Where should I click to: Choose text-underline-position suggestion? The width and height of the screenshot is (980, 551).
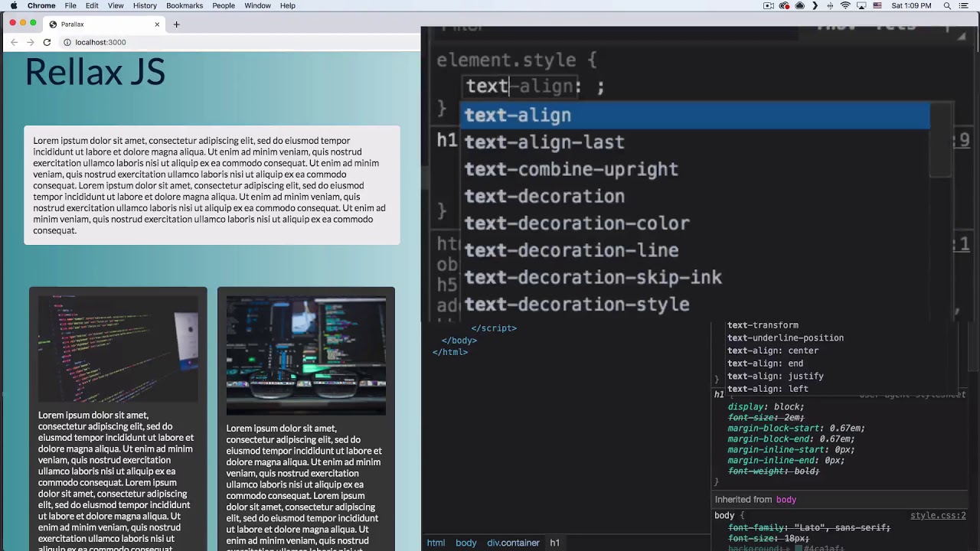786,338
